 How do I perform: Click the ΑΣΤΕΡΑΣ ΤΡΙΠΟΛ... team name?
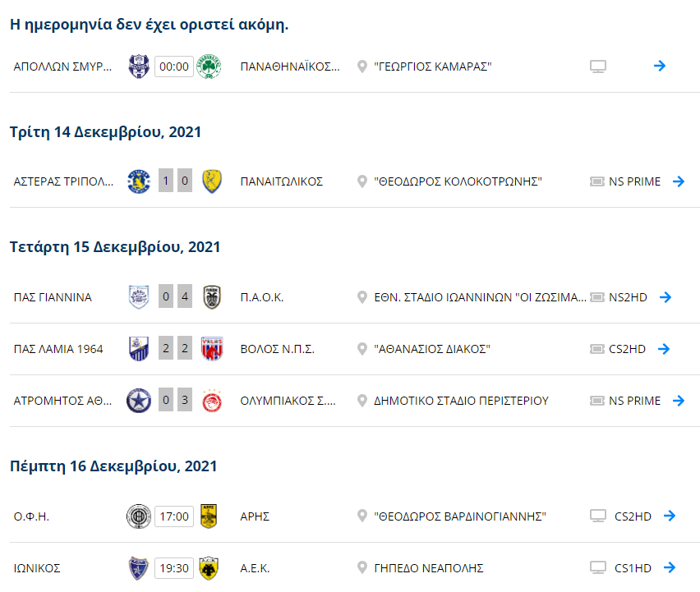point(64,181)
